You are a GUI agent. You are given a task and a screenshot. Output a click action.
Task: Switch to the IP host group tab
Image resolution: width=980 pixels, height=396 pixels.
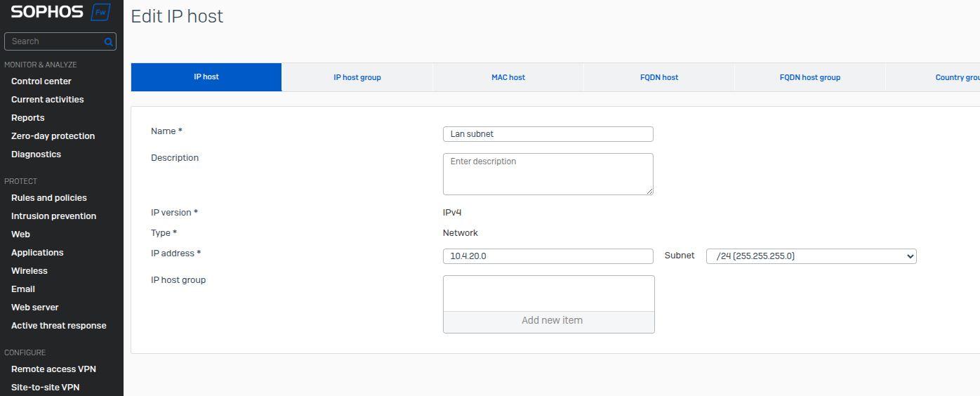point(357,77)
